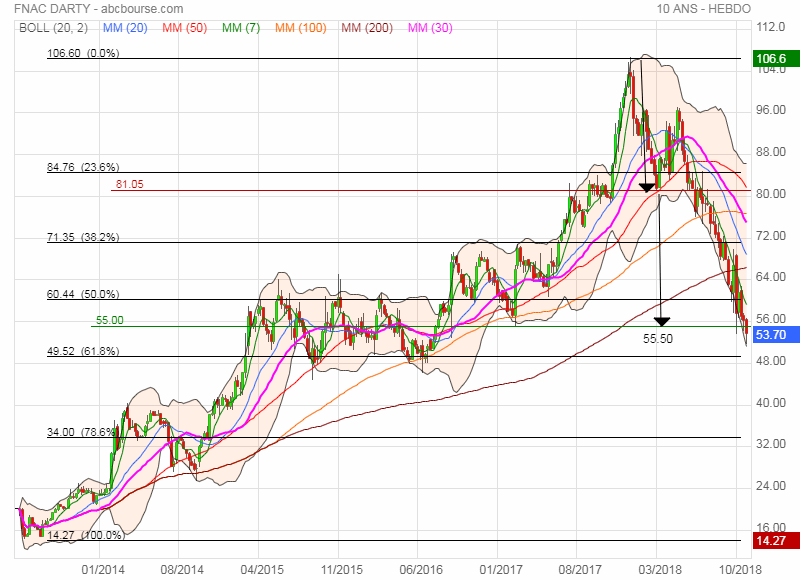Click the 106.60 (0.0%) Fibonacci label
800x580 pixels.
tap(83, 53)
